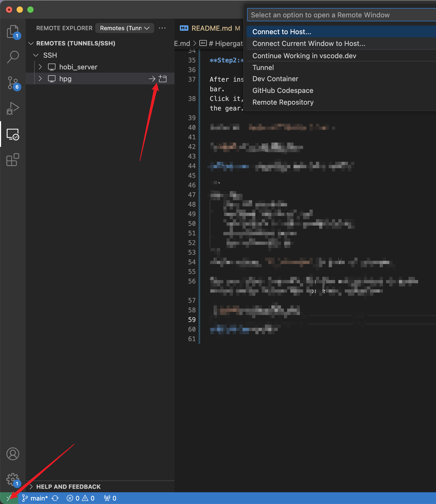The height and width of the screenshot is (504, 436).
Task: Open Remote Explorer more actions ellipsis
Action: pos(162,28)
